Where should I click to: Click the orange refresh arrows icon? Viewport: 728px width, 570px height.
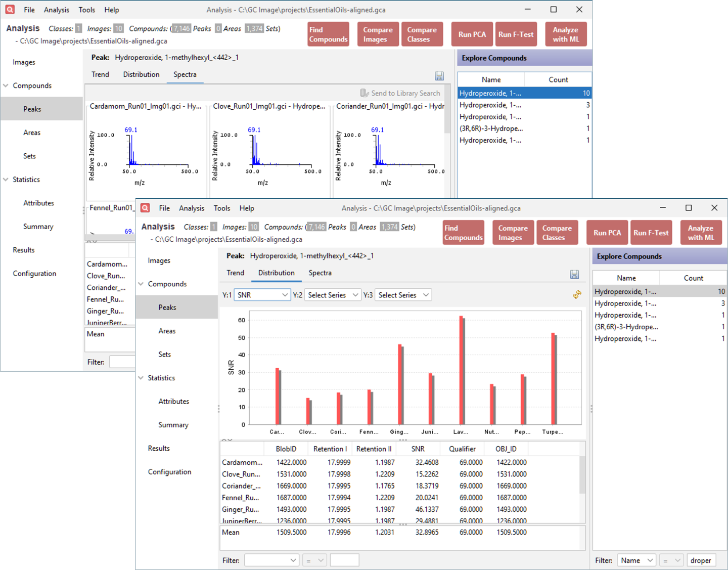click(x=577, y=294)
